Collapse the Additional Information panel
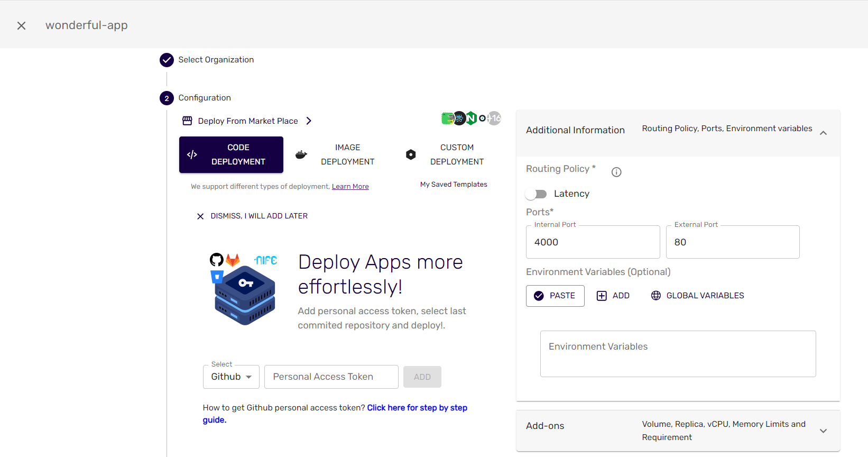The height and width of the screenshot is (457, 868). pyautogui.click(x=823, y=133)
